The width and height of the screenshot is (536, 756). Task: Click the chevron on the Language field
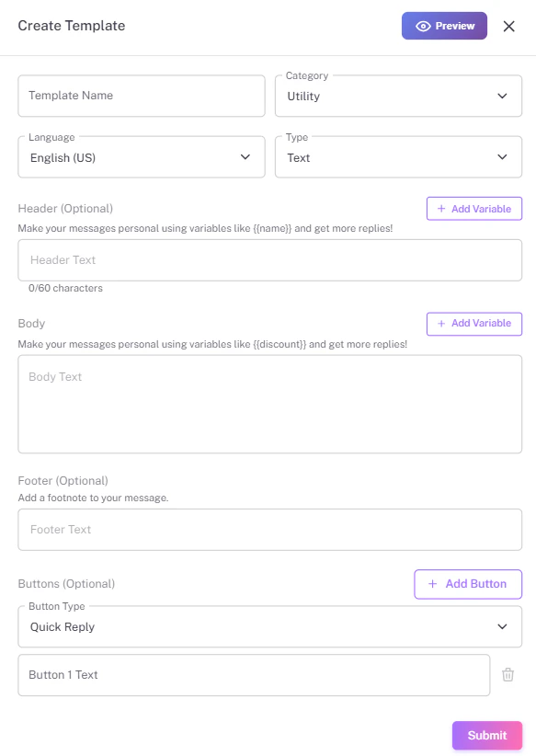tap(245, 156)
